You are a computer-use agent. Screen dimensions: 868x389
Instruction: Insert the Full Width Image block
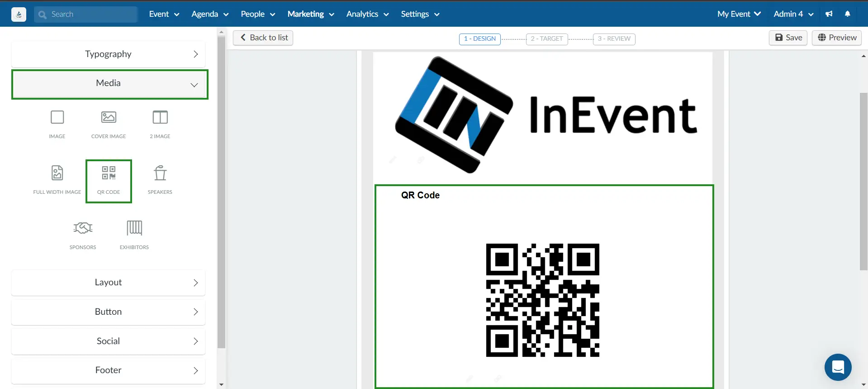57,180
